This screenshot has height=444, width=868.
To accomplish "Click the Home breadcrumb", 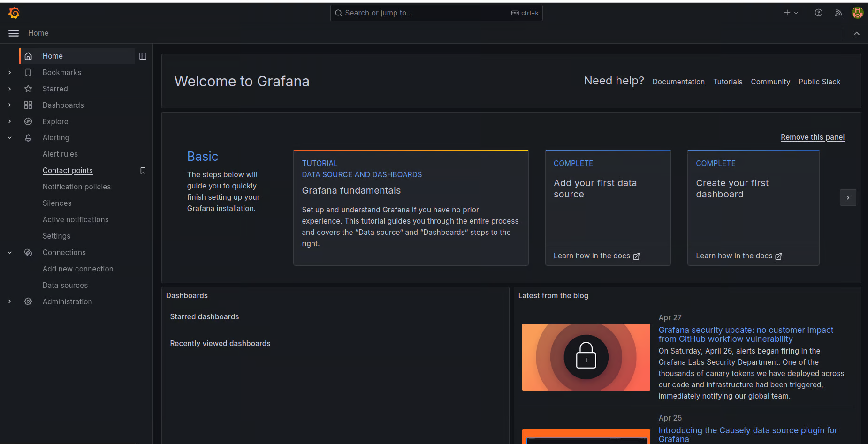I will [38, 33].
